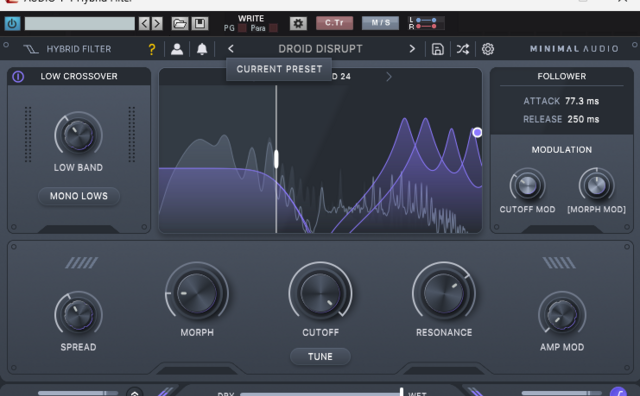Viewport: 640px width, 396px height.
Task: Click the Follower section header
Action: pos(562,76)
